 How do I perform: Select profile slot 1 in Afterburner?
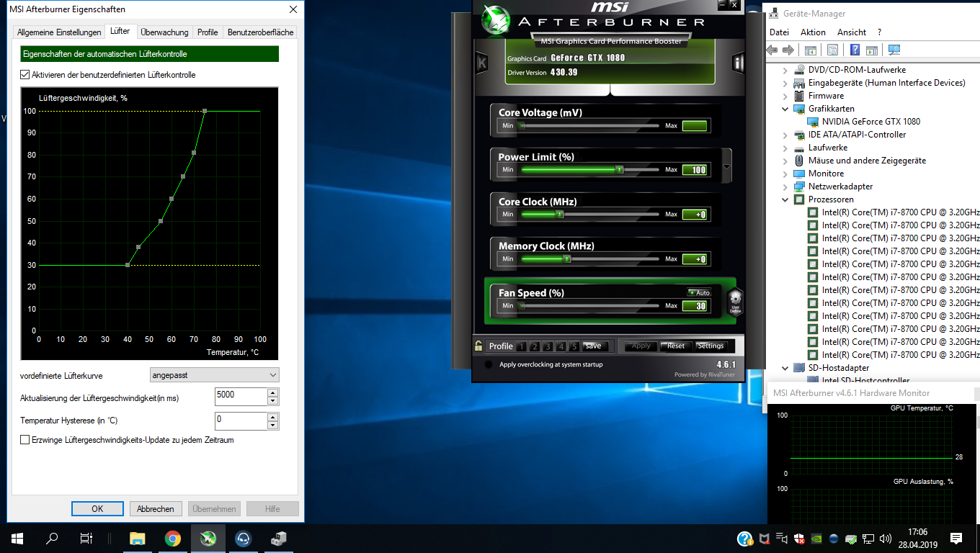pyautogui.click(x=522, y=346)
